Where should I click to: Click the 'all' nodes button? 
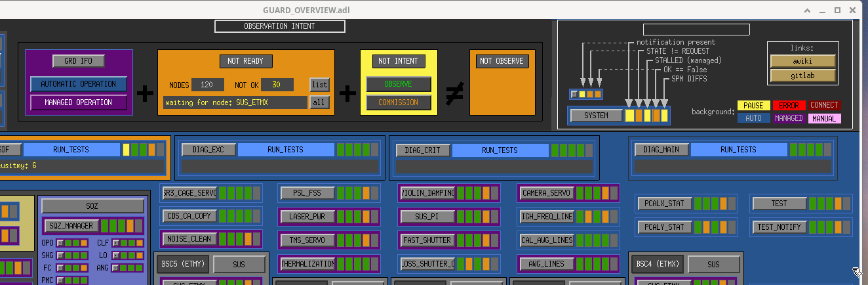click(x=319, y=102)
